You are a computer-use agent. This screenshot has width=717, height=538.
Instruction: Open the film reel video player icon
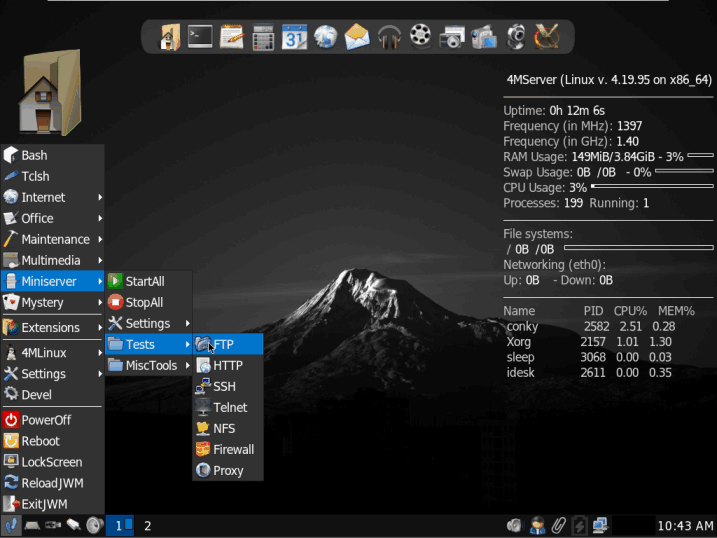point(420,36)
